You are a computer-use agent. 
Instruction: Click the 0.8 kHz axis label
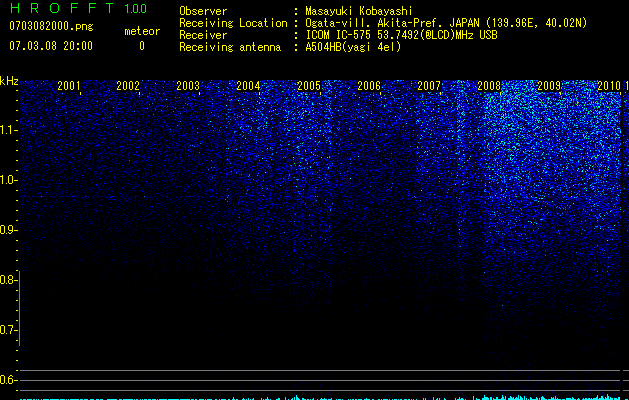click(8, 280)
